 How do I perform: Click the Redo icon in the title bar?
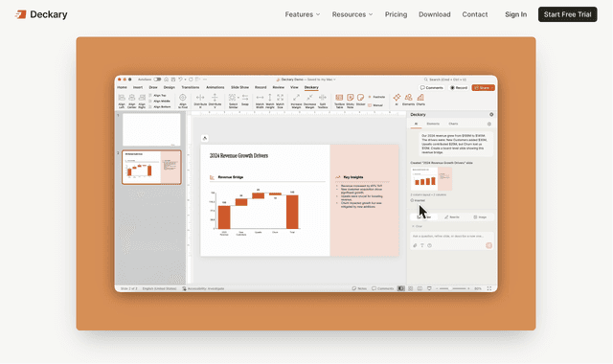191,80
